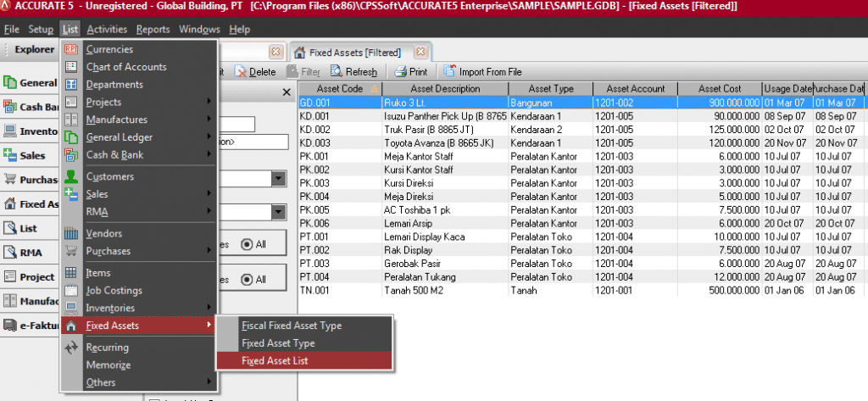The width and height of the screenshot is (868, 401).
Task: Click the Currencies menu icon
Action: tap(71, 49)
